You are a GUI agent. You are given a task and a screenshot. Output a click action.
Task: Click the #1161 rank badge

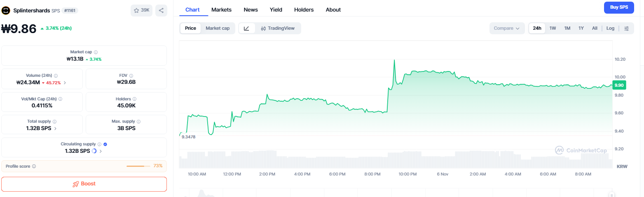[70, 11]
